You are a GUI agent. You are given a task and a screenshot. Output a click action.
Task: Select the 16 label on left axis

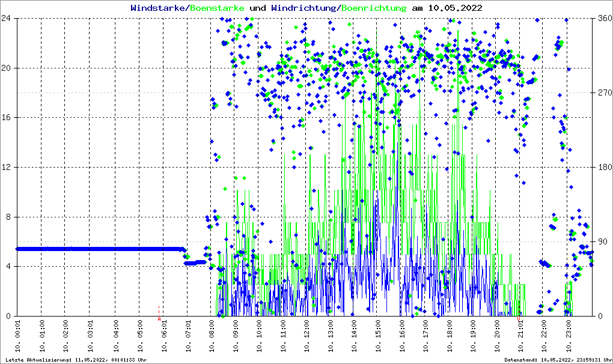[x=8, y=118]
